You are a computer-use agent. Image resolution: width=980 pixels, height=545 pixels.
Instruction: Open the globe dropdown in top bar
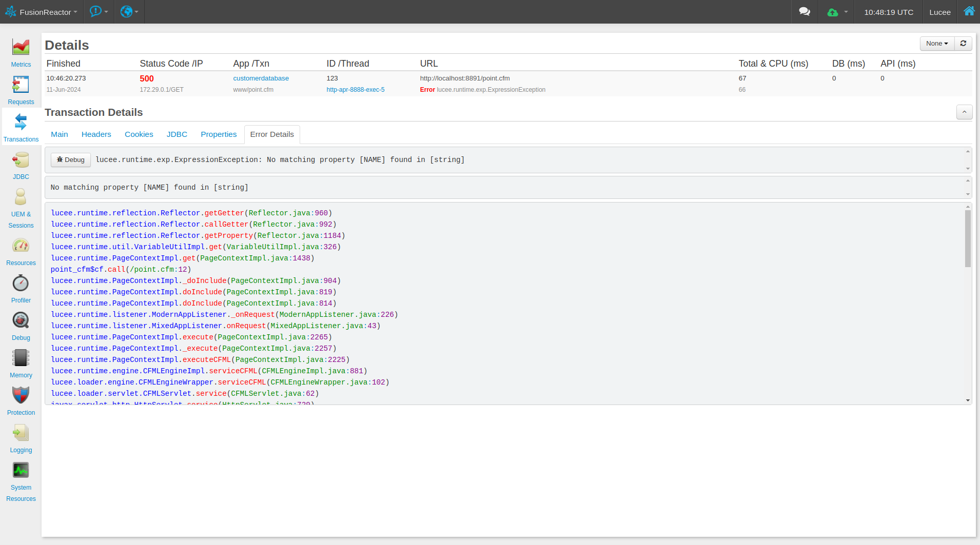(x=129, y=12)
